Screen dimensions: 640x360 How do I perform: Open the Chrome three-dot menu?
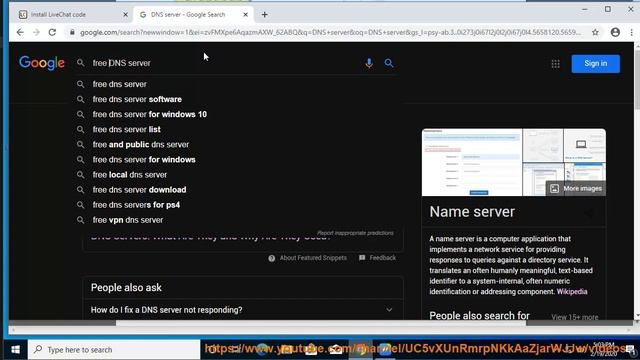(631, 32)
